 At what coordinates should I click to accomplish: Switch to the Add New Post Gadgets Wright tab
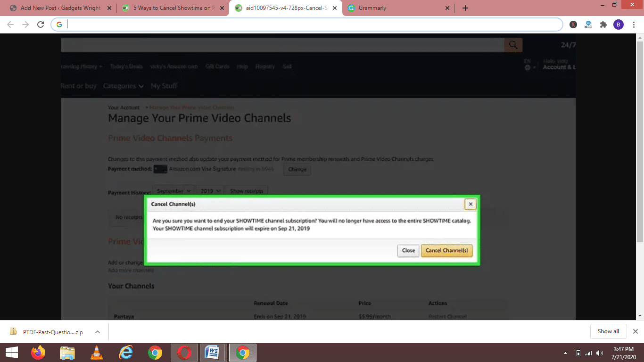click(60, 8)
